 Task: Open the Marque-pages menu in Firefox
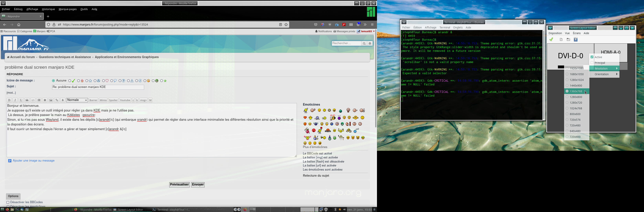pos(68,9)
